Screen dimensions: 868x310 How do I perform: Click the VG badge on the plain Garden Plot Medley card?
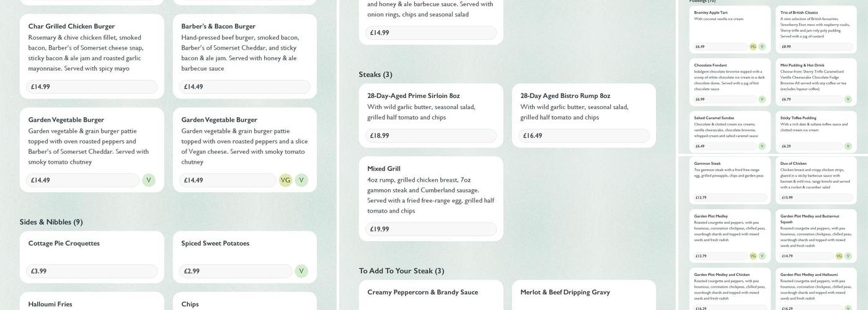coord(753,256)
